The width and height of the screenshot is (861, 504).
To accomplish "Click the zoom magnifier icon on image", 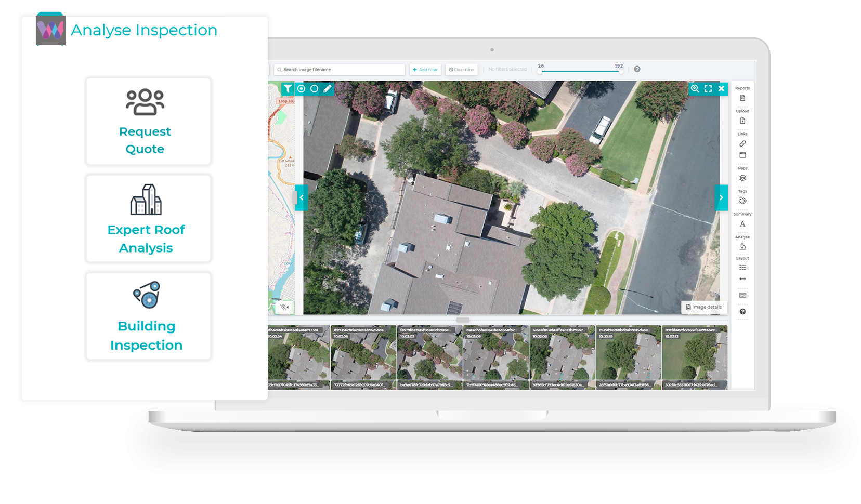I will pos(695,89).
